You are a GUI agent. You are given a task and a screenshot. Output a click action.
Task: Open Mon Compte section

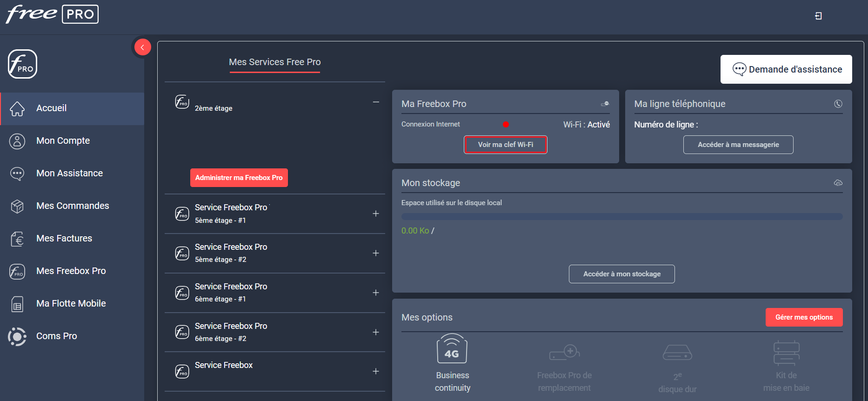pyautogui.click(x=72, y=141)
